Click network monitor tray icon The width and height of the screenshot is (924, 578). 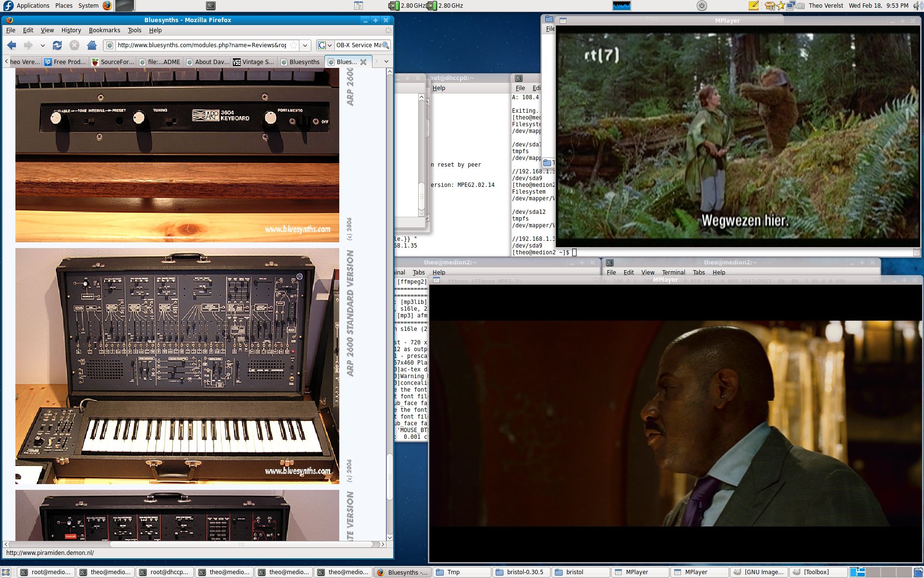click(791, 6)
